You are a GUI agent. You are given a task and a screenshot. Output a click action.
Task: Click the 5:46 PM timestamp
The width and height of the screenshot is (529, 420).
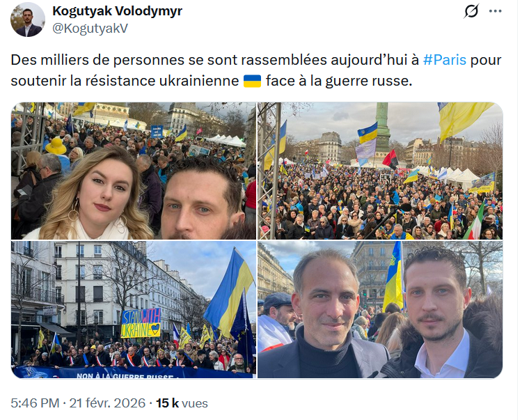[x=35, y=403]
